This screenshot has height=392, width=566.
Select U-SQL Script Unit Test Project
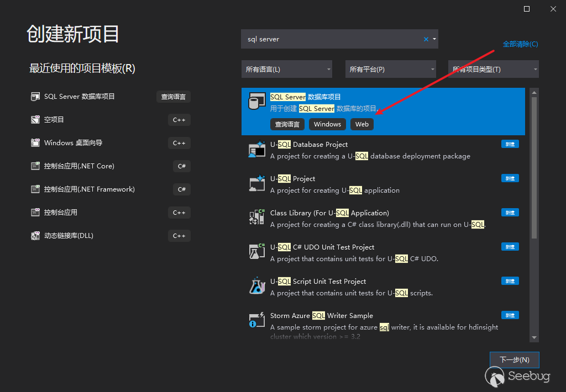pos(384,287)
